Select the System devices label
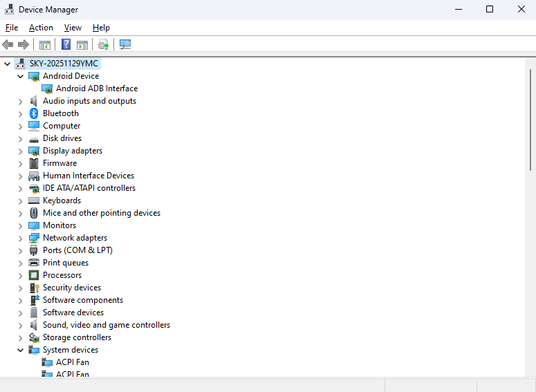 (71, 350)
